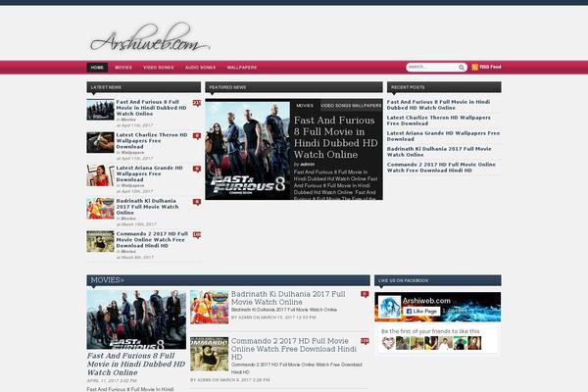This screenshot has width=588, height=392.
Task: Click comment bubble beside Ariana Grande wallpapers
Action: coord(197,169)
